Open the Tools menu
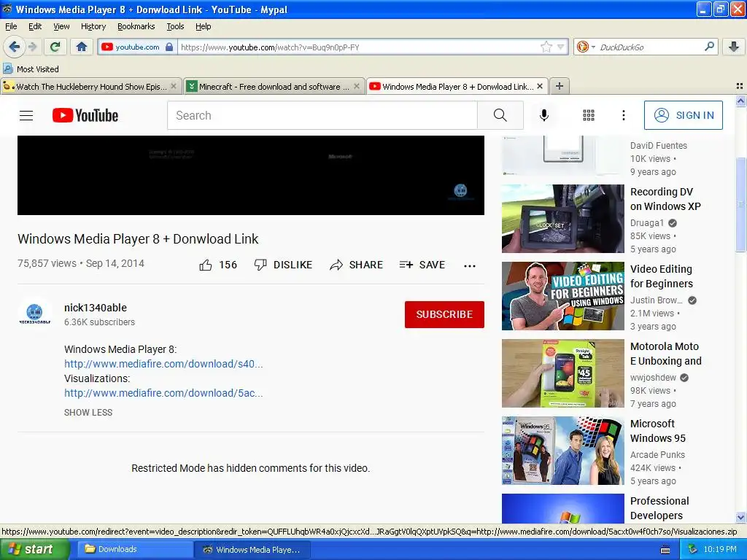 (x=175, y=26)
